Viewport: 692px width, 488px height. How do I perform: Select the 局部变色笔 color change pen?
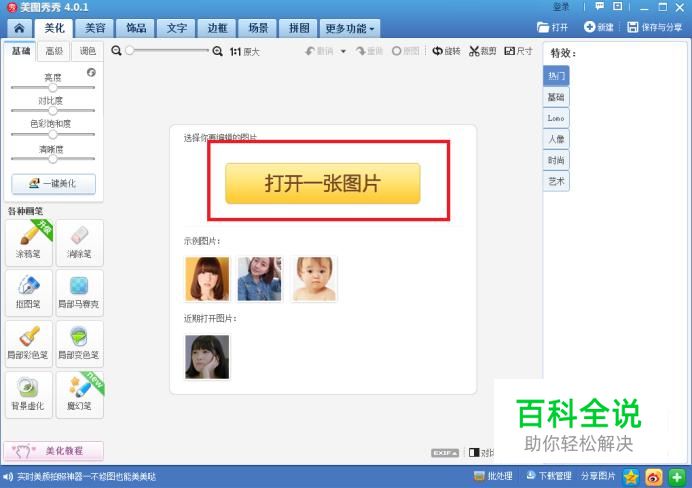pos(79,344)
